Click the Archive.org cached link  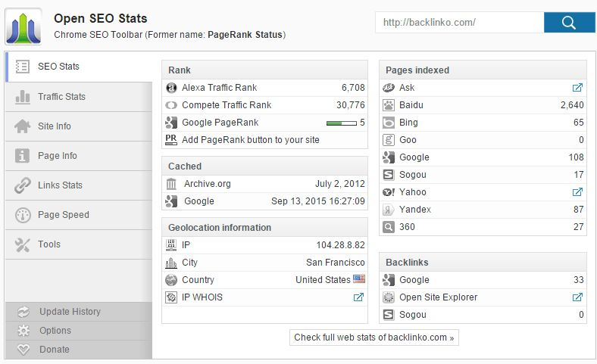tap(208, 184)
